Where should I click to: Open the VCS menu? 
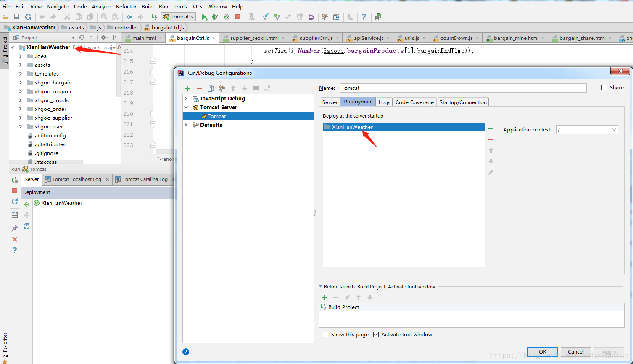click(x=197, y=6)
